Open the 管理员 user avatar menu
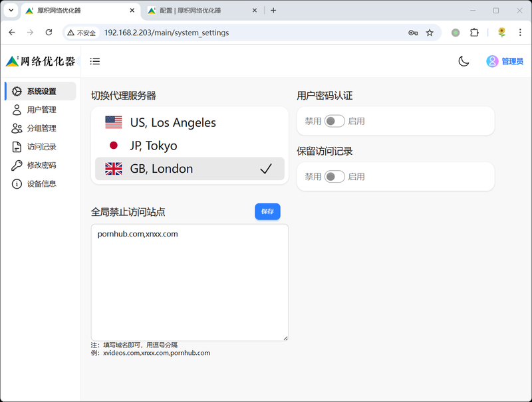The height and width of the screenshot is (402, 532). (x=504, y=61)
